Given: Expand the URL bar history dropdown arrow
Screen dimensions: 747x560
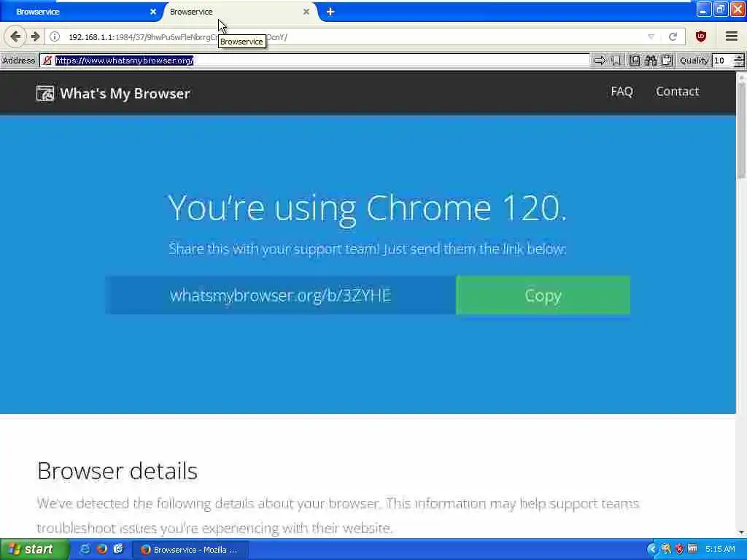Looking at the screenshot, I should [651, 36].
